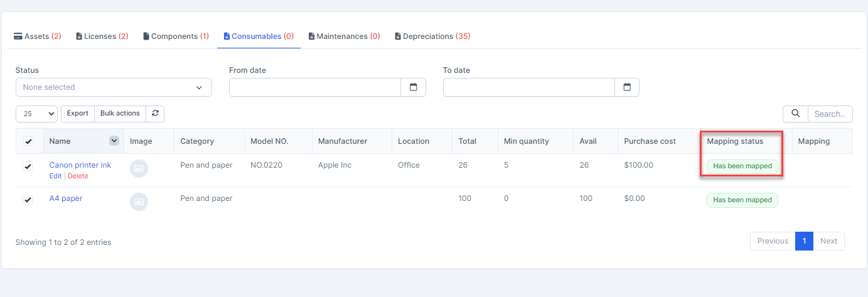Open the To date calendar picker
Image resolution: width=868 pixels, height=297 pixels.
pos(626,87)
